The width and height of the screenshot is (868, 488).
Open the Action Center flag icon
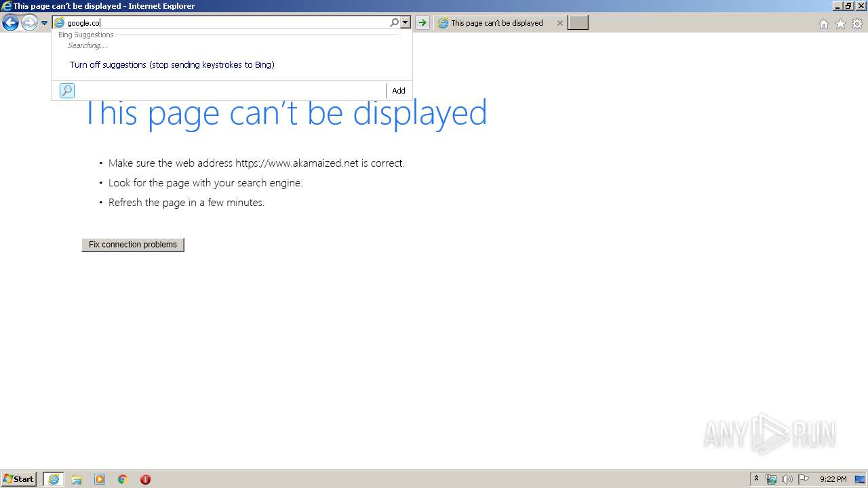tap(804, 479)
